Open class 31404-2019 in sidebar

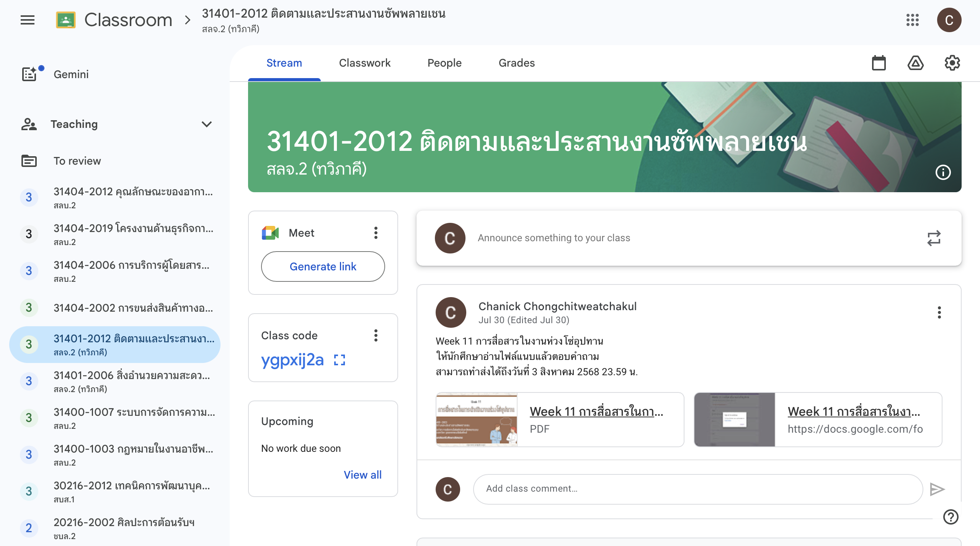(115, 234)
